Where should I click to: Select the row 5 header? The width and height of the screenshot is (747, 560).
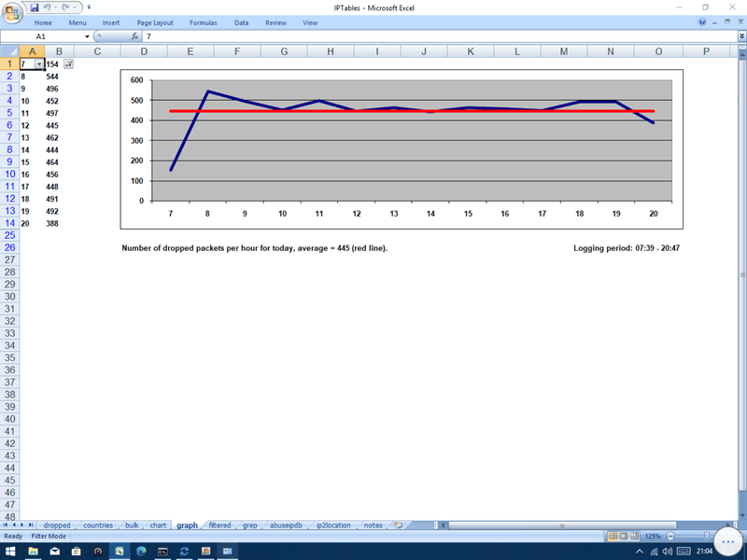coord(9,113)
